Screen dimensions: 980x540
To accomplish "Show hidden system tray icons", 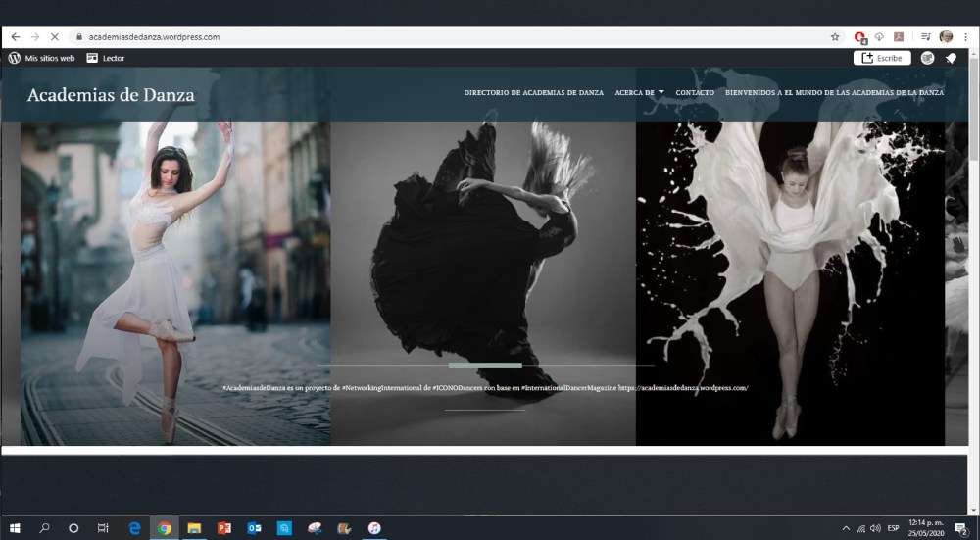I will point(846,528).
